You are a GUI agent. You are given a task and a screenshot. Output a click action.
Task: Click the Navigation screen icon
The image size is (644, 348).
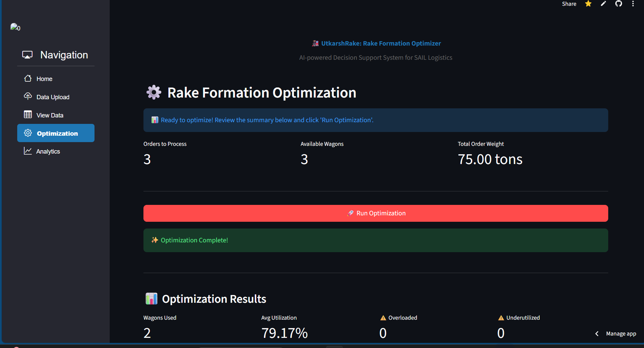(x=27, y=55)
